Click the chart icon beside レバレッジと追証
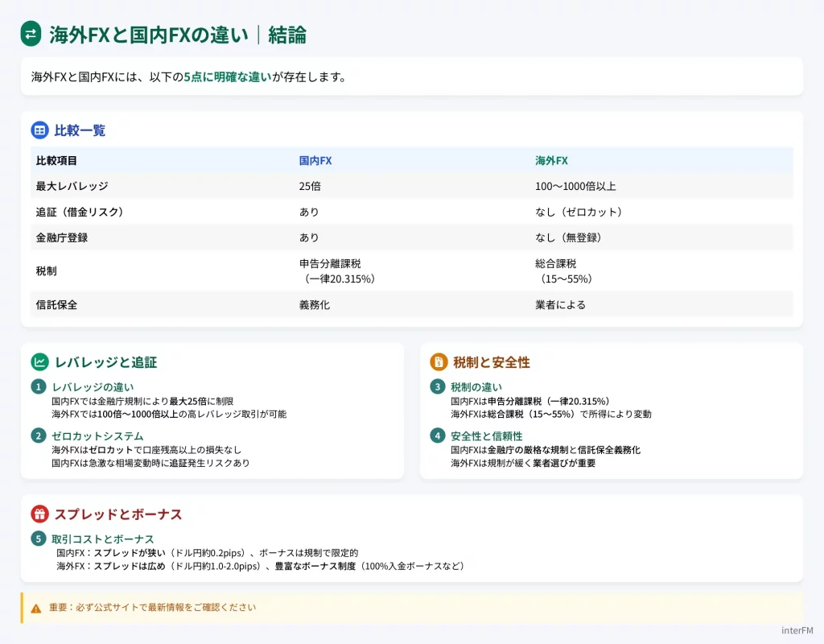The image size is (824, 644). click(40, 361)
